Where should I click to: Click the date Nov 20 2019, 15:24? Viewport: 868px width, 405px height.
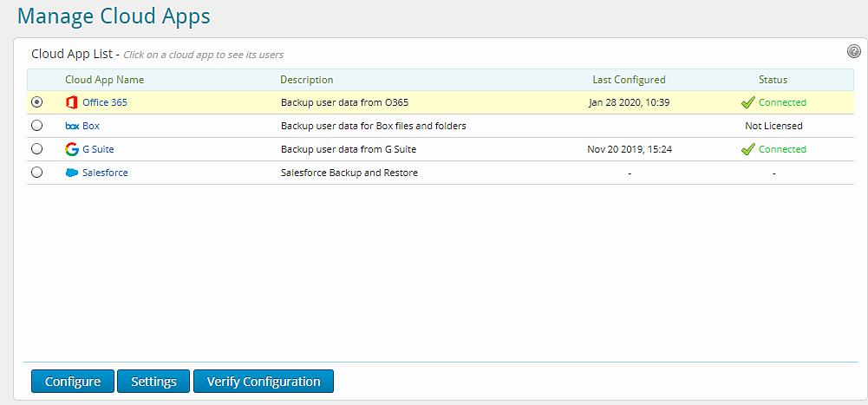630,149
